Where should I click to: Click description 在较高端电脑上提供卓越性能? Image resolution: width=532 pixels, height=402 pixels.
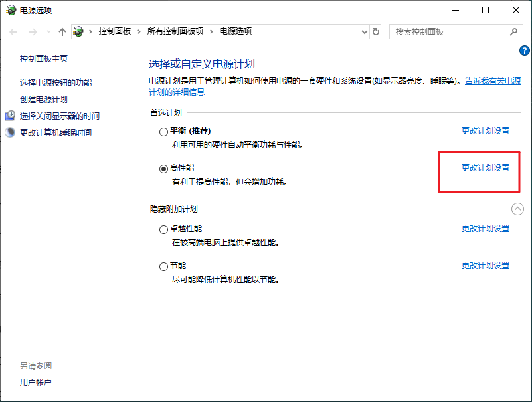tap(226, 243)
